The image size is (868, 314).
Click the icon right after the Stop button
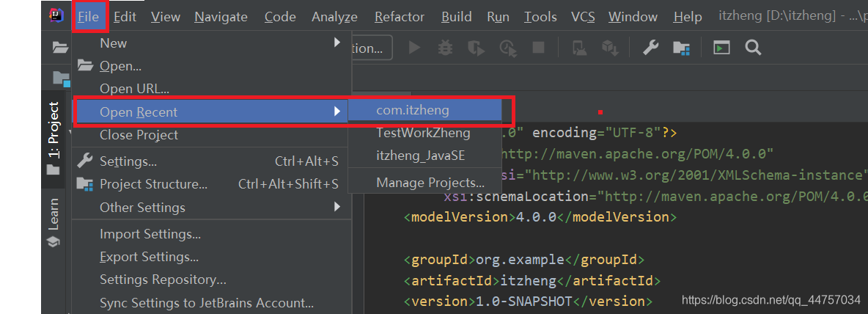[579, 48]
